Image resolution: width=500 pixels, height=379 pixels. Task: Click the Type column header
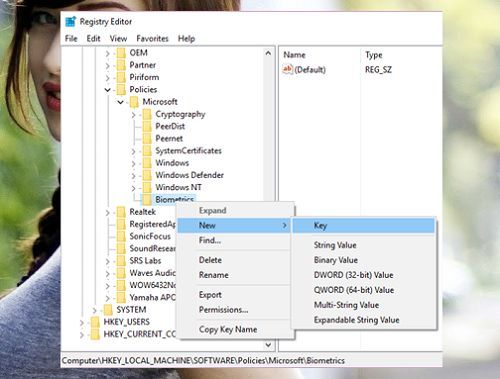pyautogui.click(x=374, y=55)
